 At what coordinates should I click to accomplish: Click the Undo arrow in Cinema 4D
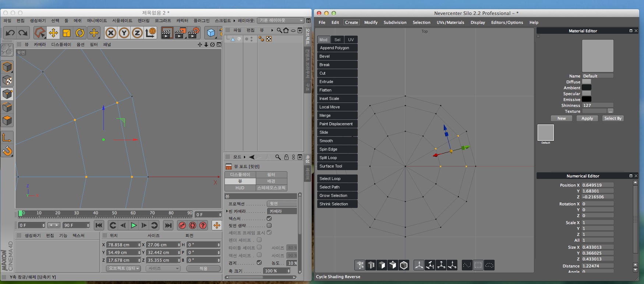pos(10,33)
